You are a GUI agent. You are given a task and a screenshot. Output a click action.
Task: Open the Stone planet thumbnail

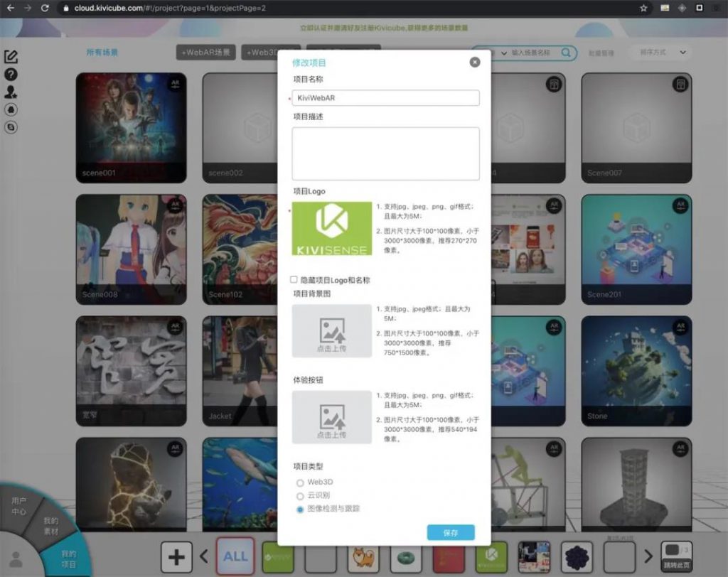pyautogui.click(x=636, y=371)
